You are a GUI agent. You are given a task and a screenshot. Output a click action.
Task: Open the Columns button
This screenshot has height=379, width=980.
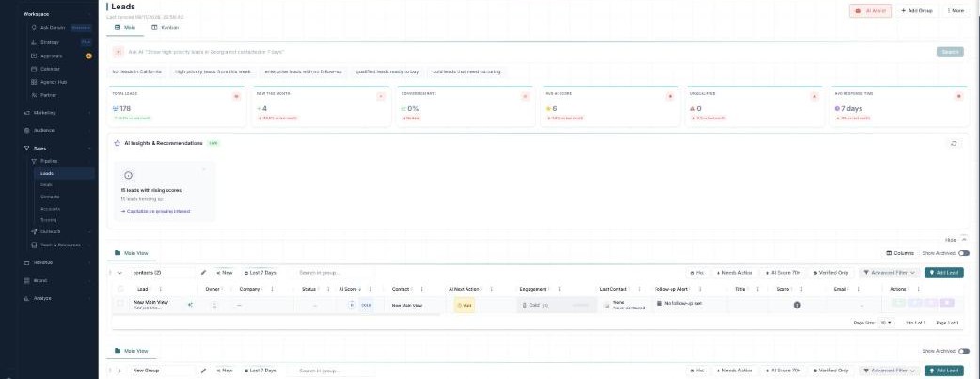click(x=900, y=253)
